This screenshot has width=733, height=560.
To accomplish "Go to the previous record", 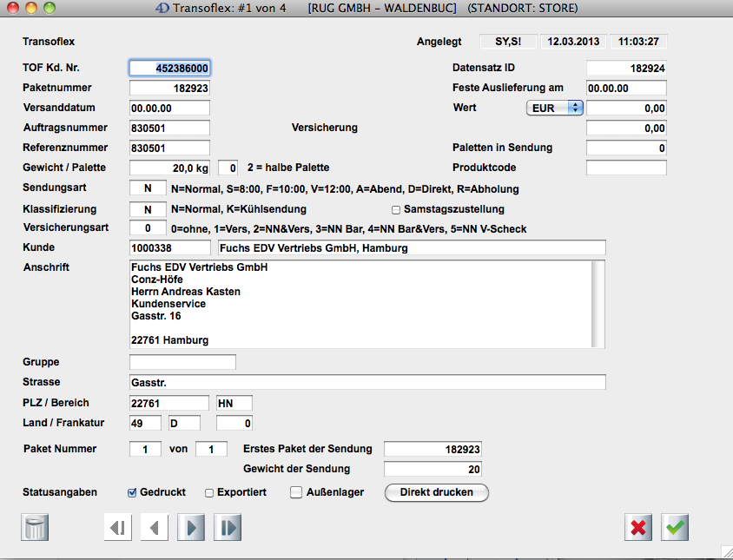I will 154,527.
